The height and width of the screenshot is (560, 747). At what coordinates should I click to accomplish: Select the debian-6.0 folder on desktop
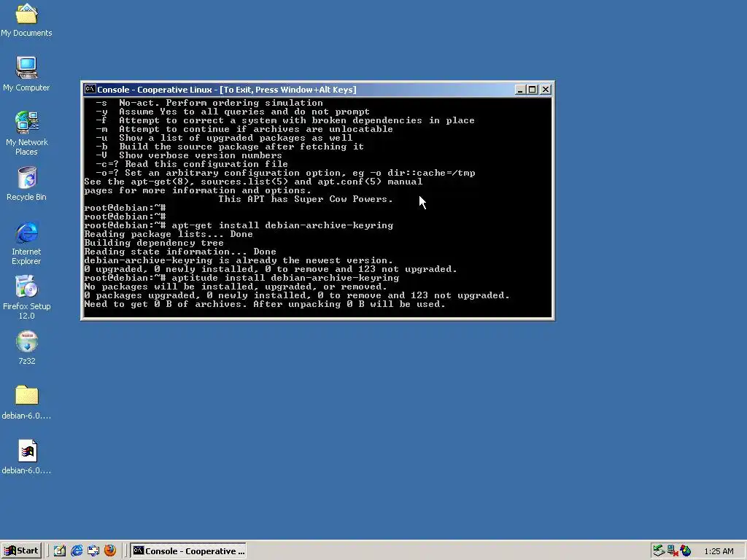[26, 402]
